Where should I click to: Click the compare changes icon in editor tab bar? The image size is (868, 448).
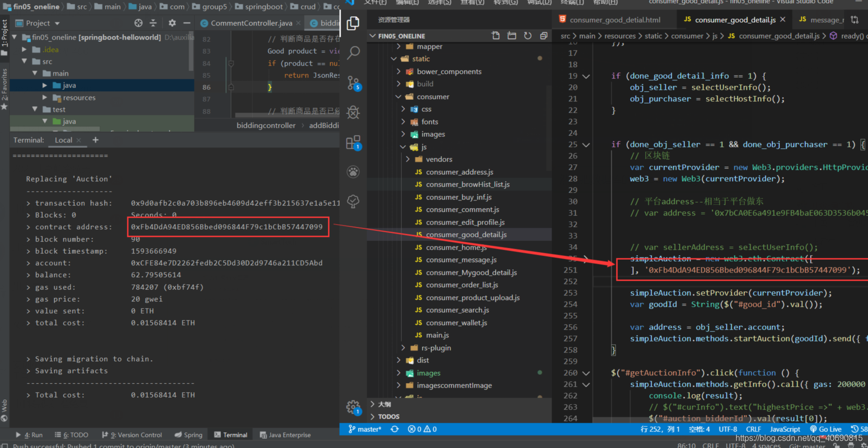pyautogui.click(x=854, y=19)
